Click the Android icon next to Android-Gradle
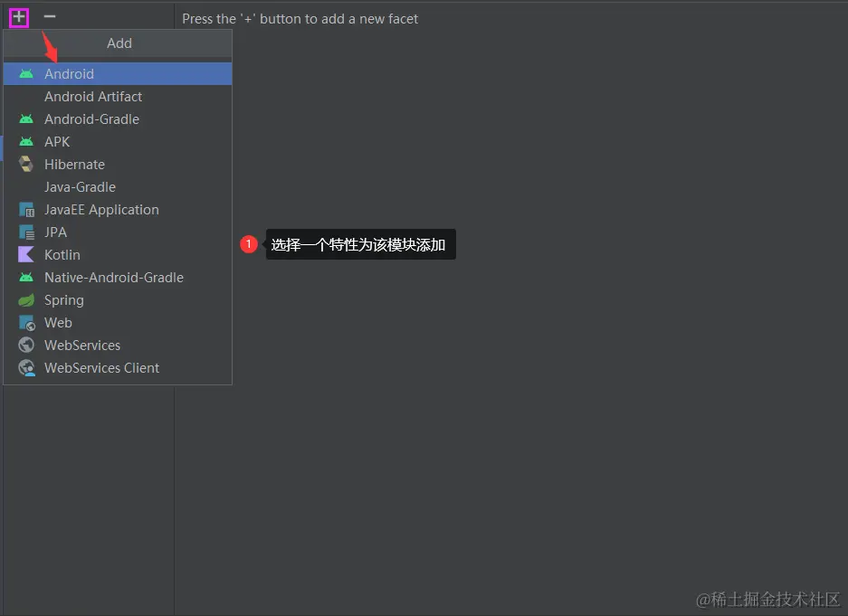Viewport: 848px width, 616px height. (x=26, y=118)
